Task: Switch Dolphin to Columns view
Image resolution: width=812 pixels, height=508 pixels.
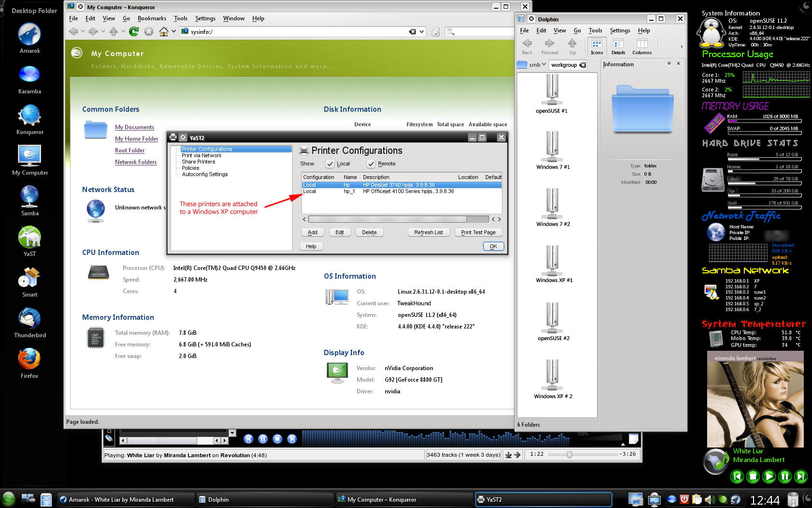Action: coord(642,46)
